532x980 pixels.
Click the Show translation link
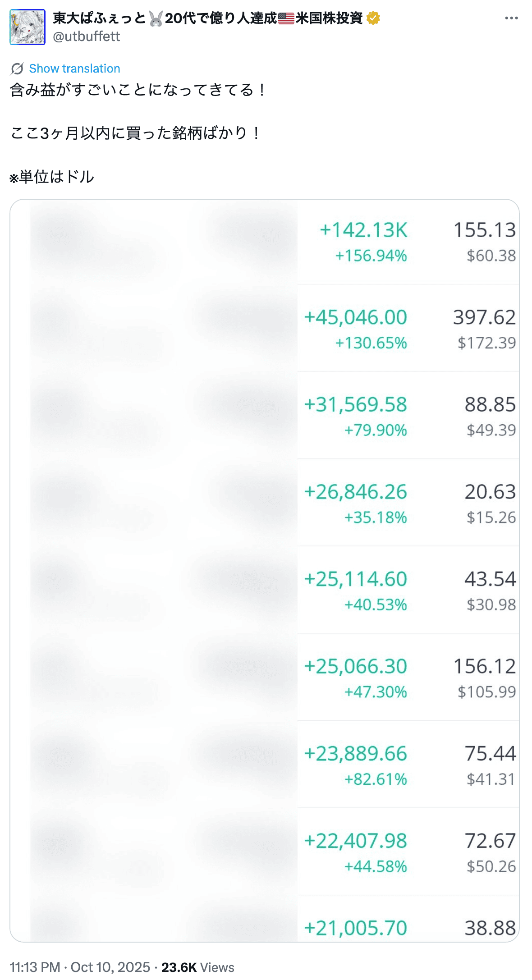click(74, 69)
